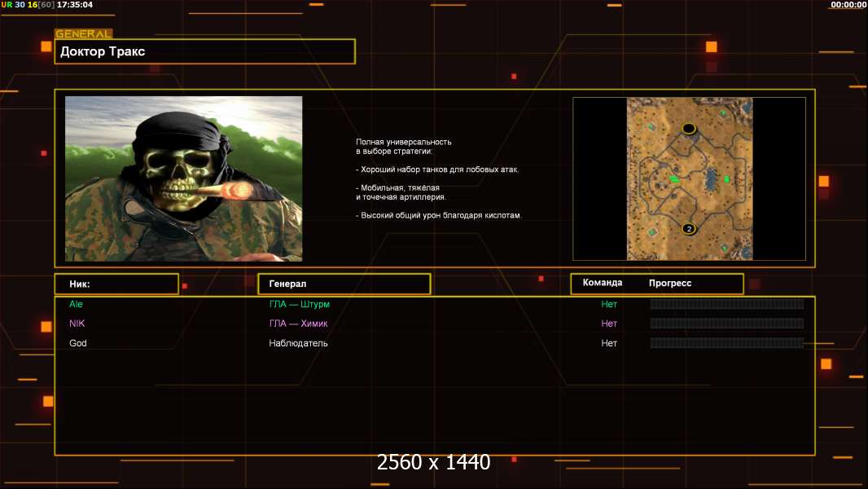Select player NIK in the list
Screen dimensions: 868x489
77,324
